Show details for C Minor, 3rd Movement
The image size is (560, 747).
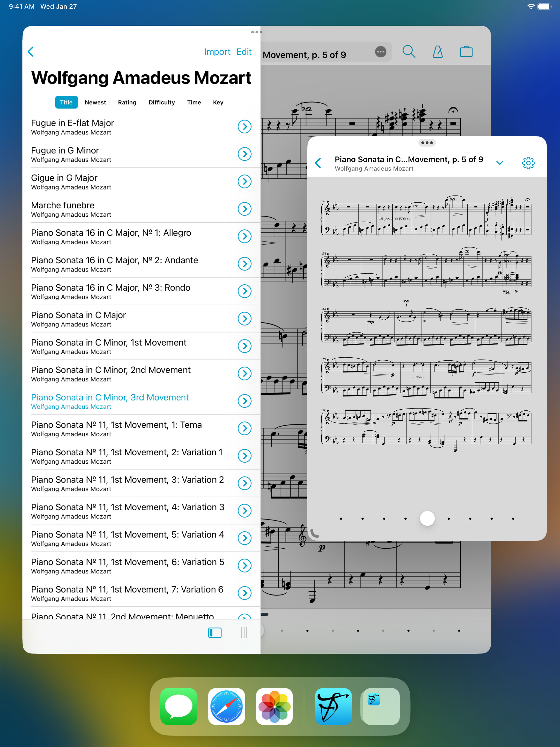[x=244, y=401]
